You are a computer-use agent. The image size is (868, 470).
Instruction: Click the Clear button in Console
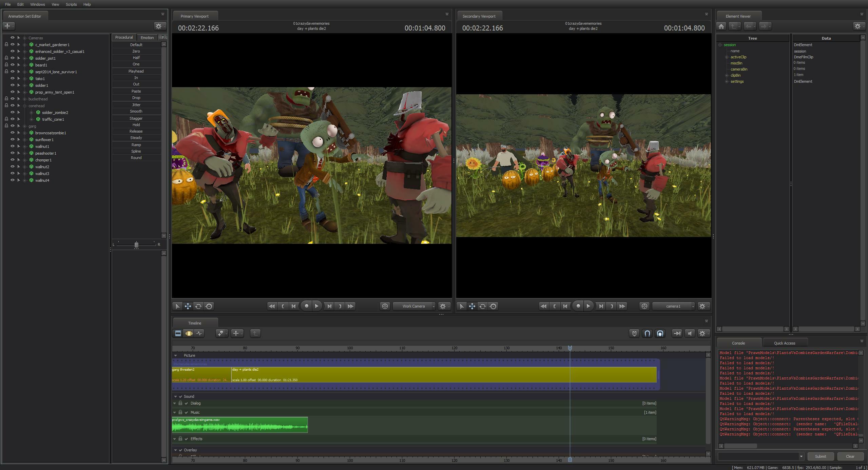click(850, 456)
